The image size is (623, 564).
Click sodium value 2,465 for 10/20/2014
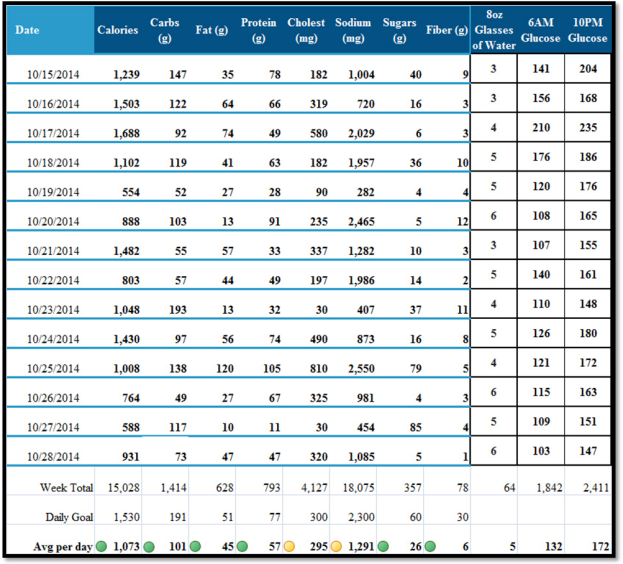(361, 222)
